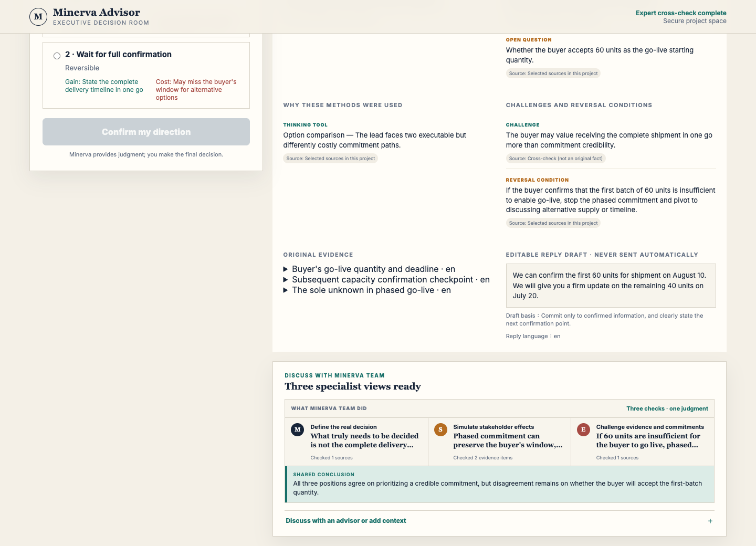This screenshot has height=546, width=756.
Task: Expand Buyer's go-live quantity and deadline evidence
Action: pos(369,269)
